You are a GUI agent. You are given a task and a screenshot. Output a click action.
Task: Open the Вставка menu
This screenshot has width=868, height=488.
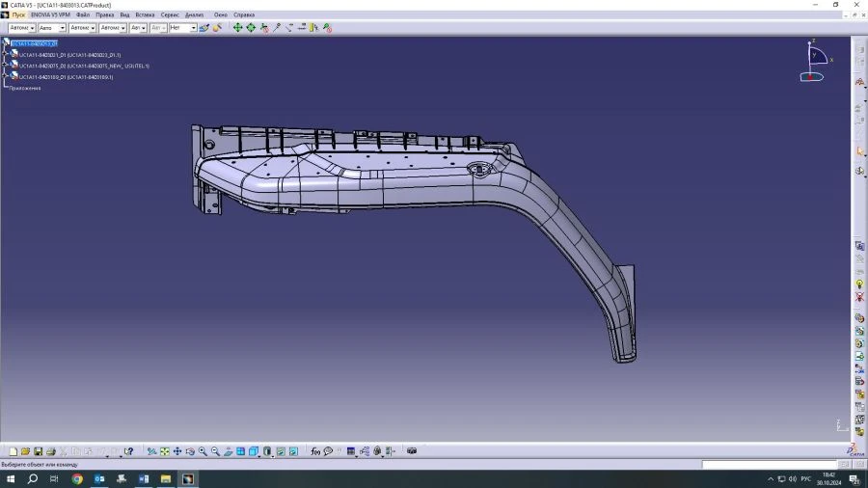click(145, 15)
